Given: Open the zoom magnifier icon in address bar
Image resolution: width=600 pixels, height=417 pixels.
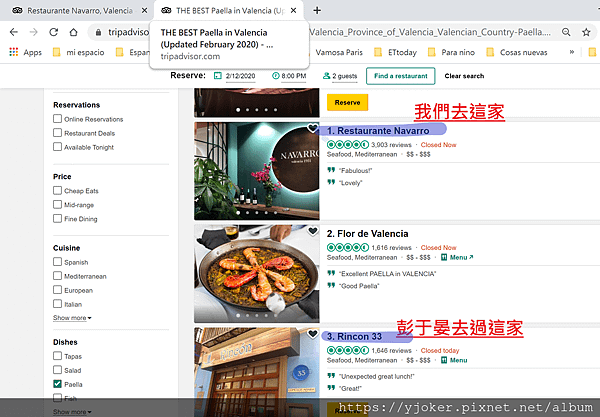Looking at the screenshot, I should click(566, 32).
